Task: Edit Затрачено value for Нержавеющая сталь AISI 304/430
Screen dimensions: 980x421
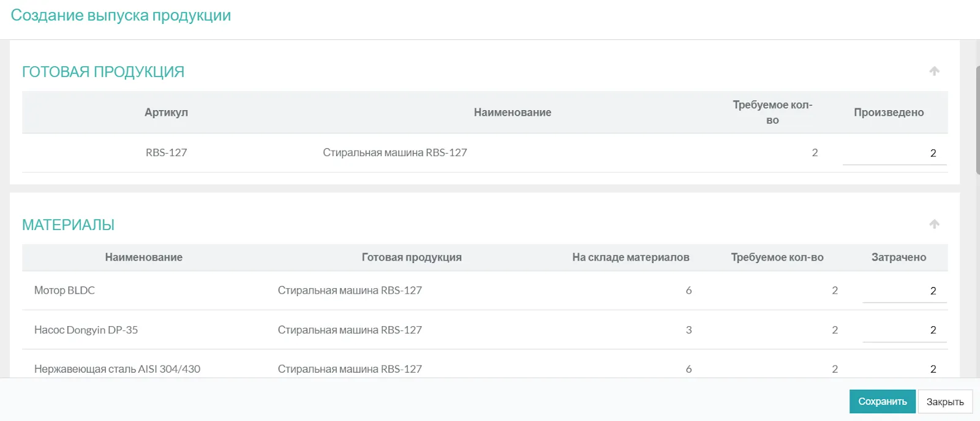Action: 904,369
